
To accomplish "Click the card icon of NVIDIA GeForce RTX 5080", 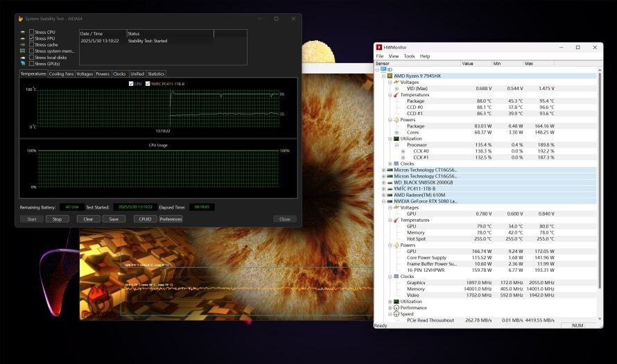I will 390,202.
